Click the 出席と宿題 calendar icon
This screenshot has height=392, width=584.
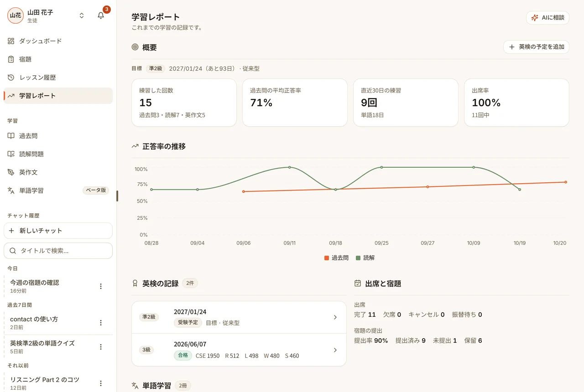click(x=358, y=283)
